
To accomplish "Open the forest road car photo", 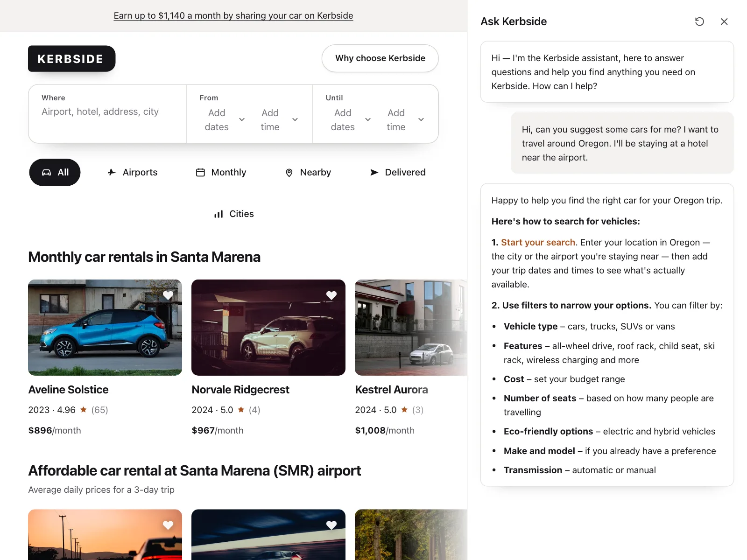I will (411, 535).
